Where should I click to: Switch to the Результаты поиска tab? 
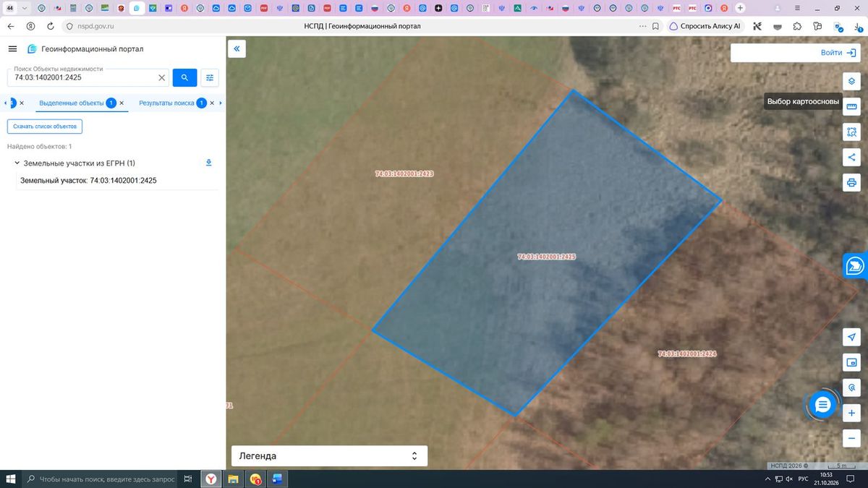pos(166,103)
